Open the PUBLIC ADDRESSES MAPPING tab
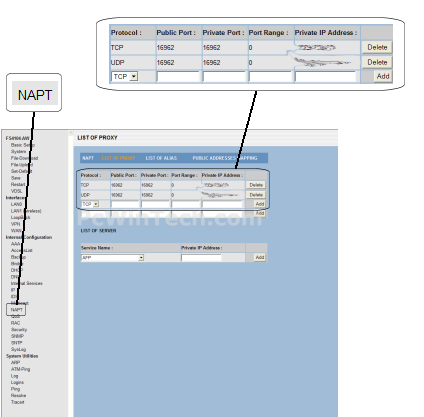This screenshot has width=424, height=417. pos(225,158)
